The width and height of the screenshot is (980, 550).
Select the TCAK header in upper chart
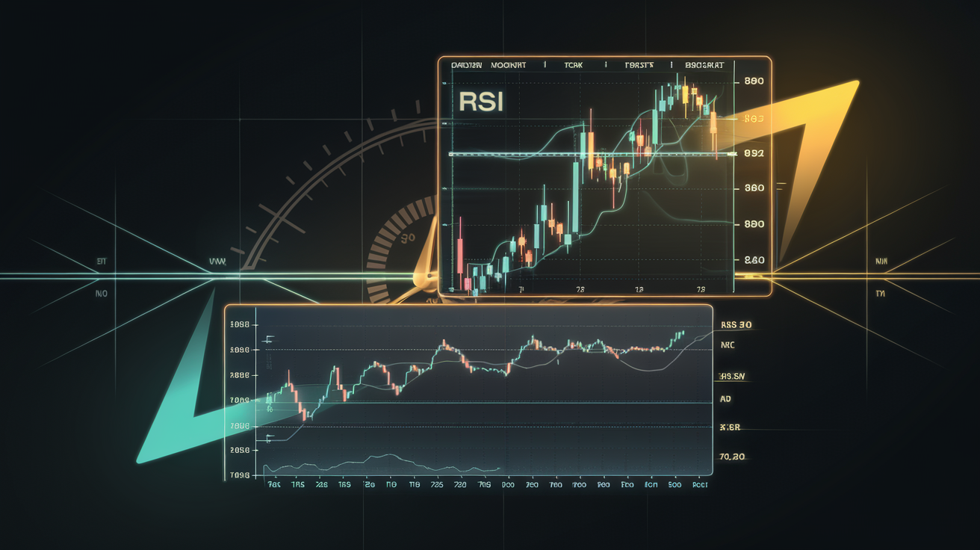click(x=575, y=66)
